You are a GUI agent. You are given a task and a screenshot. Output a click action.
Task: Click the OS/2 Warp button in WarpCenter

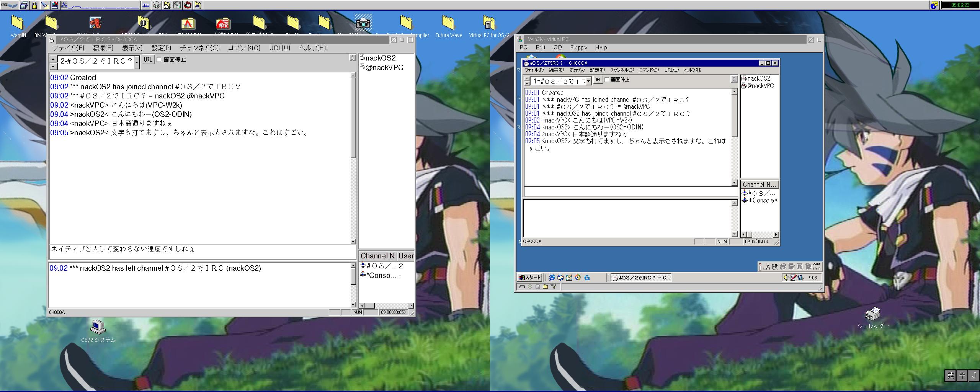(x=9, y=5)
